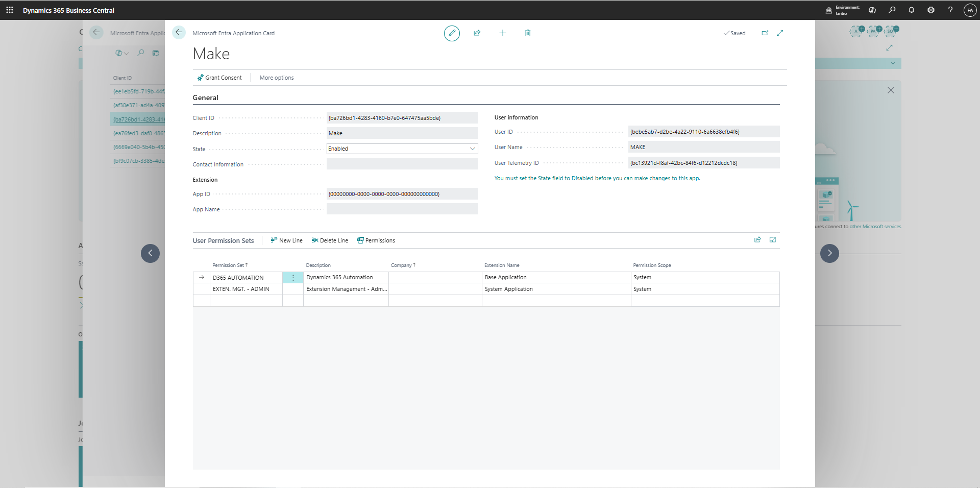Go to the previous record with left arrow

pos(150,253)
